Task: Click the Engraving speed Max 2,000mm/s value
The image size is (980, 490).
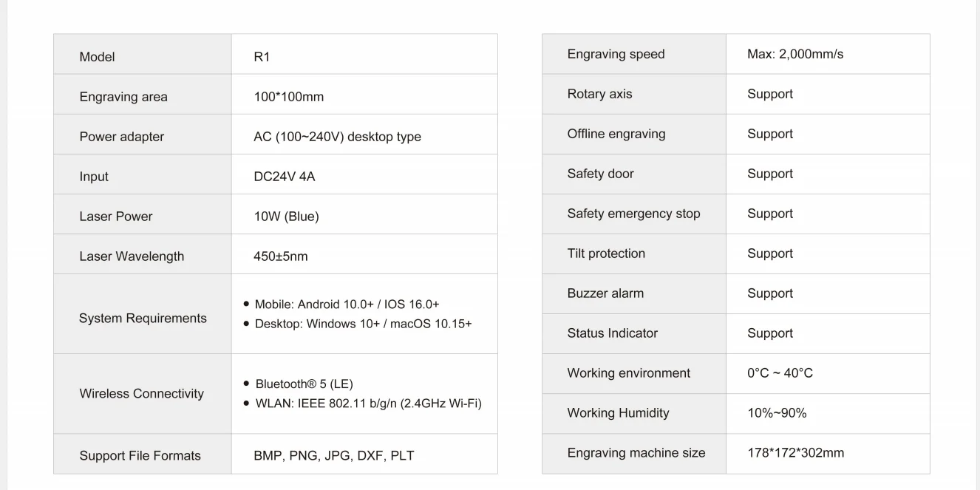Action: [x=795, y=54]
